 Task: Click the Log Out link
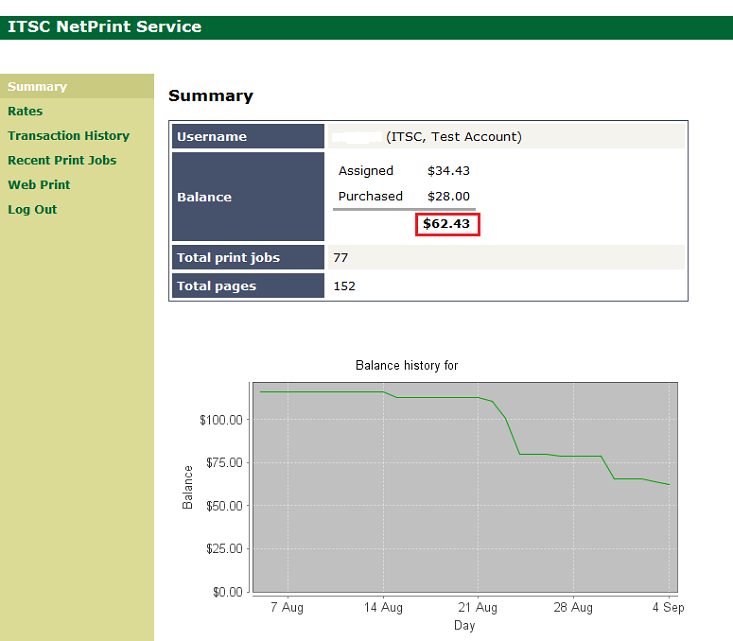click(32, 209)
